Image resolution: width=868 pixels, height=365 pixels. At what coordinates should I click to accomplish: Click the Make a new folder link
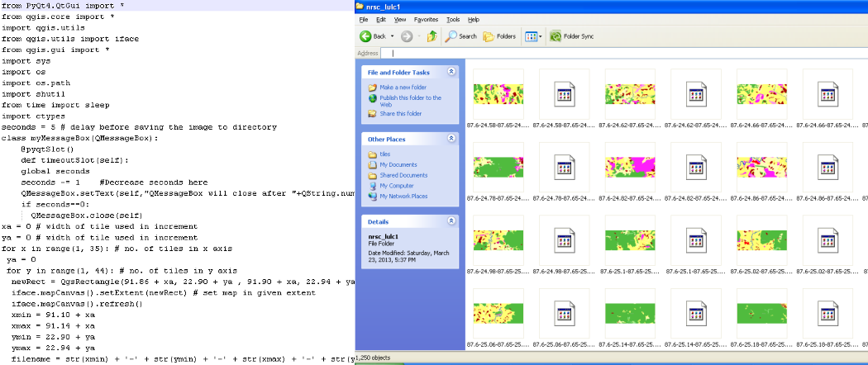[x=403, y=87]
